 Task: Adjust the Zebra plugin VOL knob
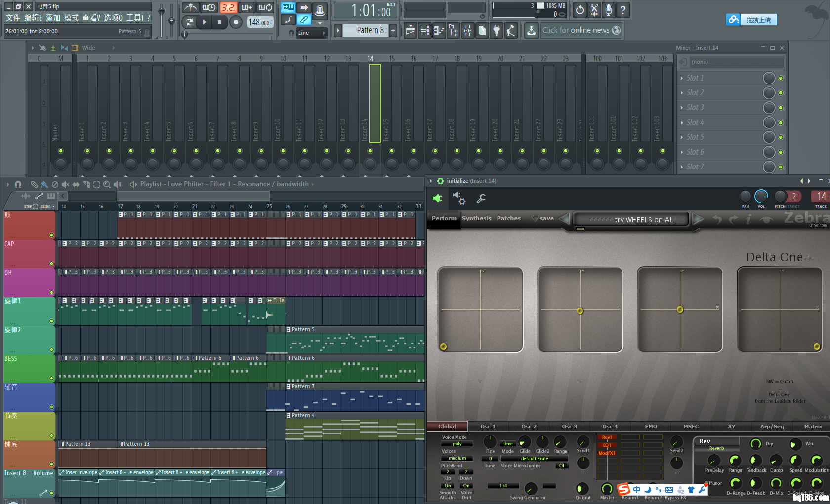761,196
